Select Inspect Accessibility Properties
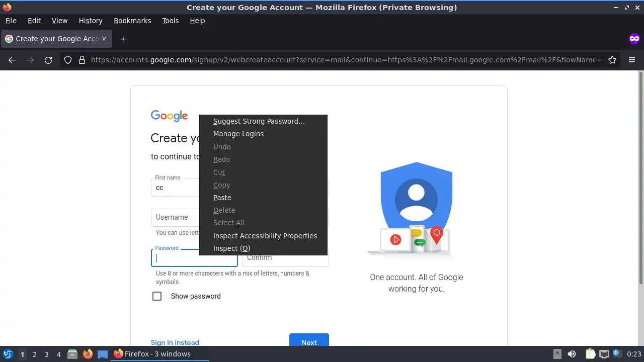 (263, 236)
